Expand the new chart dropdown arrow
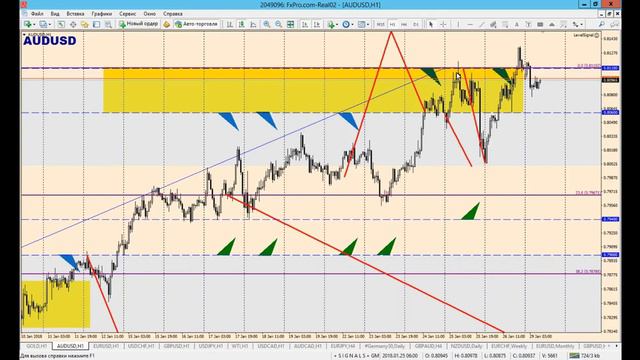 click(34, 24)
